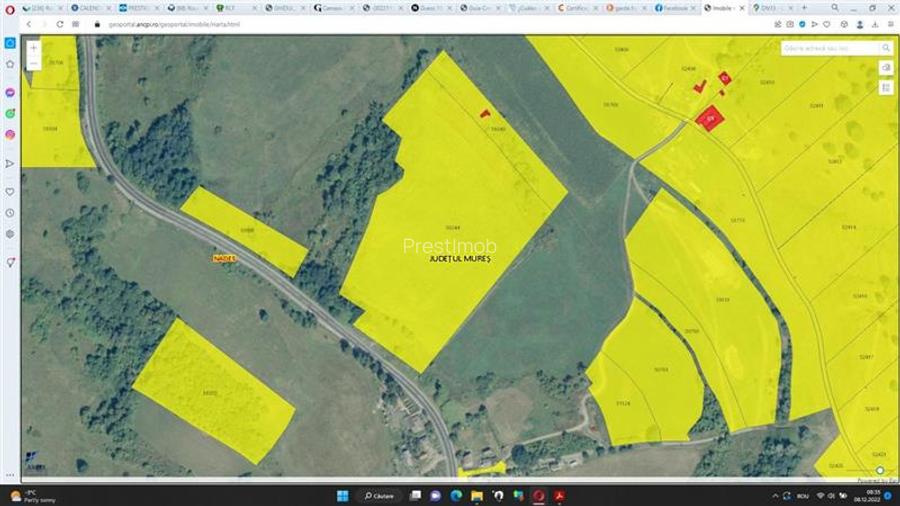Open Instagram in Opera sidebar

point(10,135)
